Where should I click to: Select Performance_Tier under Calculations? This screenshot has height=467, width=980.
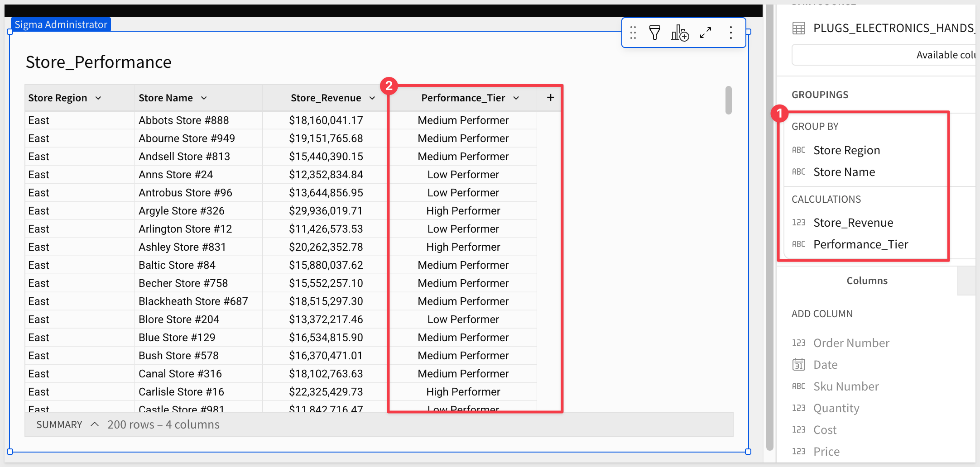click(860, 244)
